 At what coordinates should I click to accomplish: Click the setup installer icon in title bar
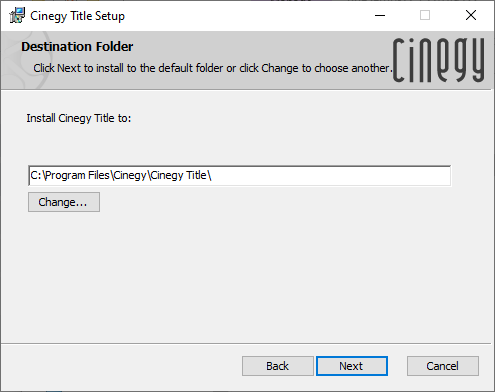click(x=17, y=15)
